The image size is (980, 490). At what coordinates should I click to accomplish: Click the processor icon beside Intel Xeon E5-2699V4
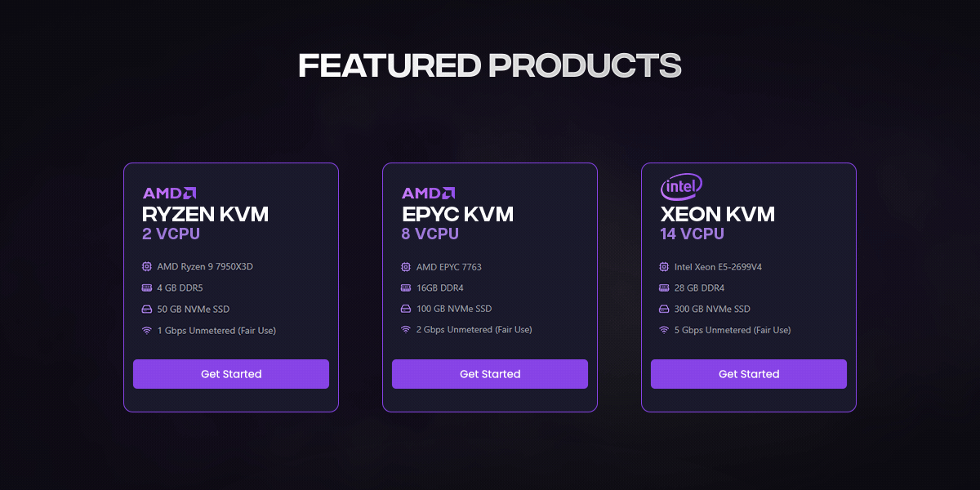click(x=665, y=266)
